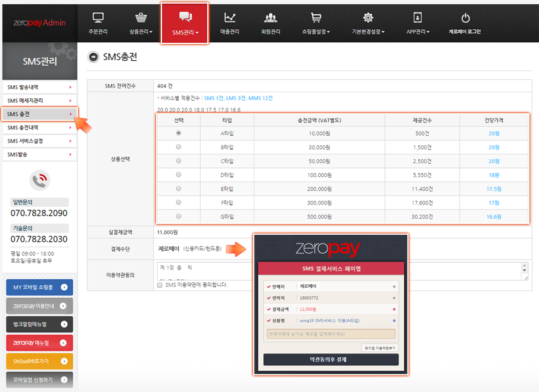The width and height of the screenshot is (539, 392).
Task: Click the SNSsell바로가기 button
Action: point(39,362)
